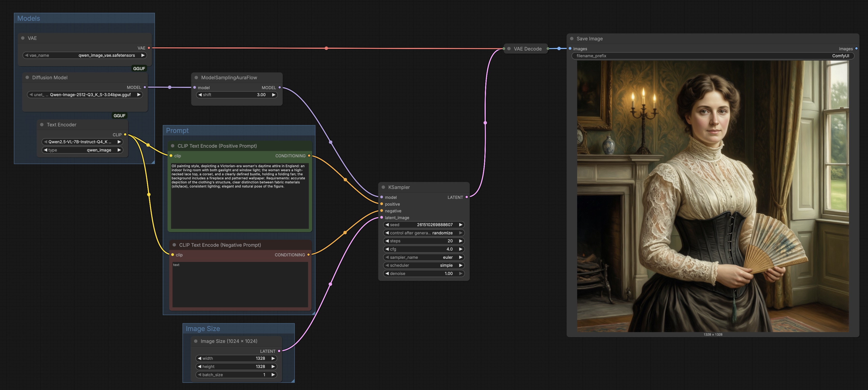This screenshot has width=868, height=390.
Task: Click the GGUF badge above Diffusion Model
Action: 139,68
